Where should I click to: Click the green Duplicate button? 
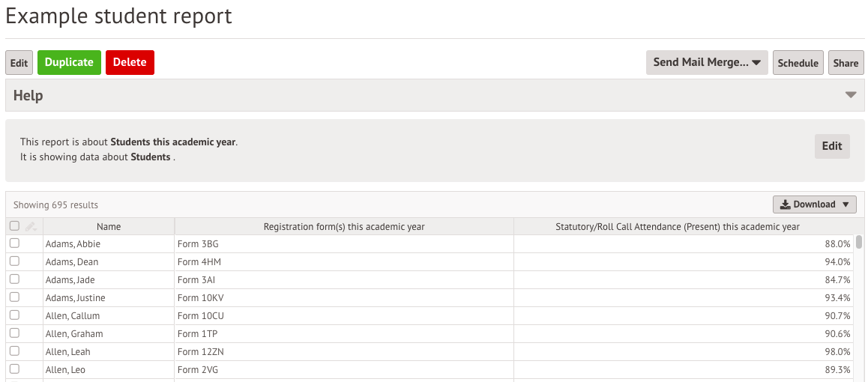tap(69, 62)
